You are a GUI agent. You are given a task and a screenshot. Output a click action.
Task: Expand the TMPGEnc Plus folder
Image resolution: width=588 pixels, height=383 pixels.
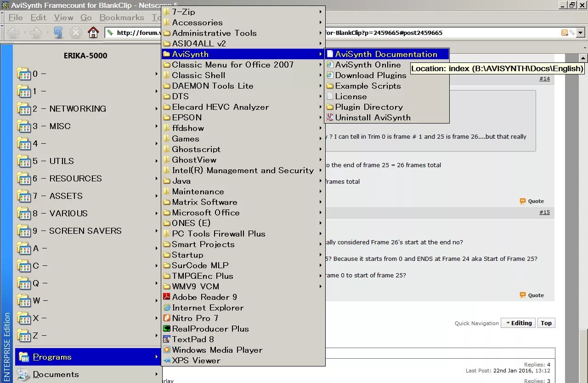click(243, 276)
